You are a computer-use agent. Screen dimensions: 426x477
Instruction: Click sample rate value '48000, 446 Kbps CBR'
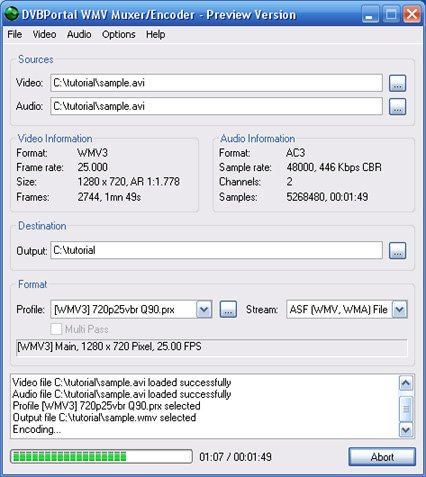pos(334,167)
